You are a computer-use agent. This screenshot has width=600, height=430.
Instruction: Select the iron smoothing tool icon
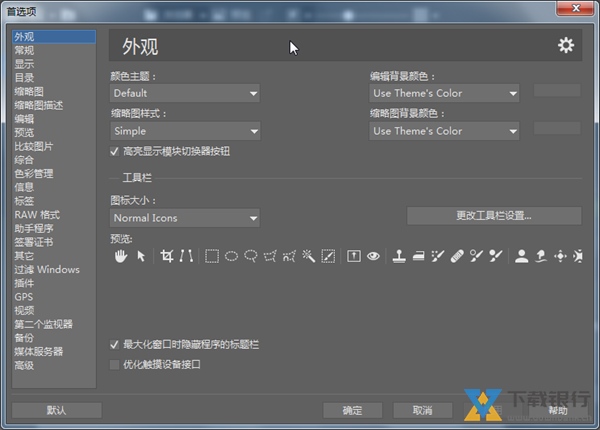pos(419,256)
